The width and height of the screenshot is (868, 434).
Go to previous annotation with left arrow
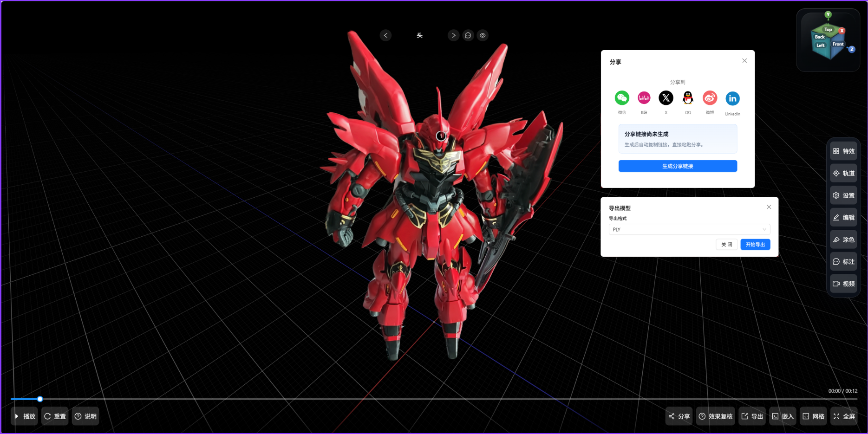385,35
